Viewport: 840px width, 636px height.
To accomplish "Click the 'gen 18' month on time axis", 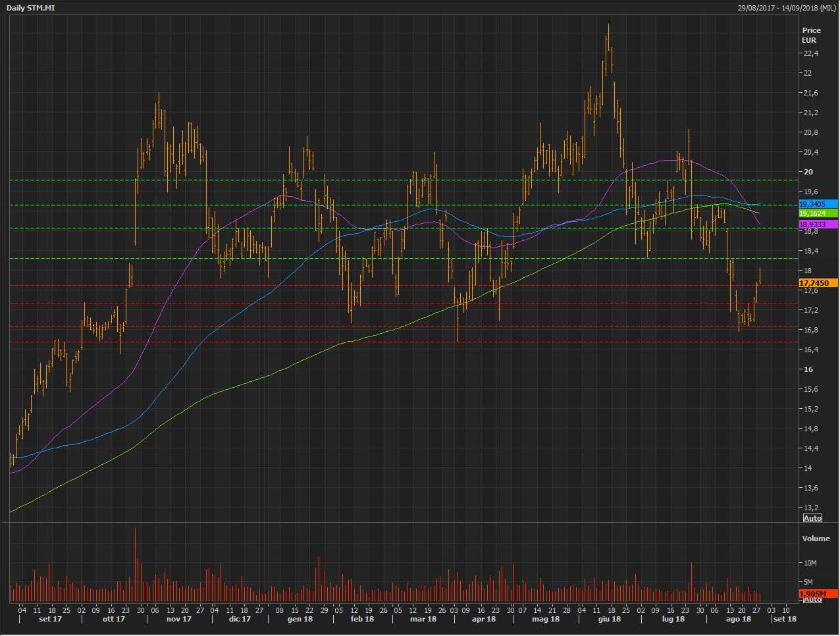I will [300, 619].
